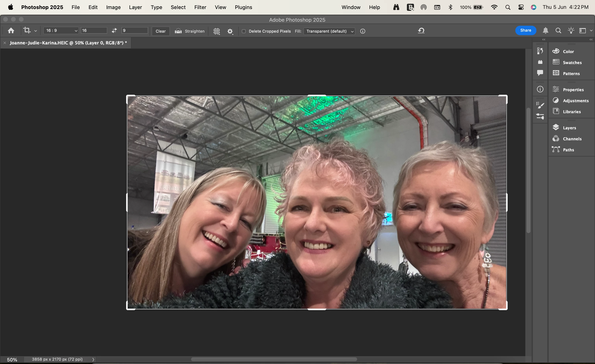This screenshot has height=364, width=595.
Task: Open the Filter menu
Action: pos(200,7)
